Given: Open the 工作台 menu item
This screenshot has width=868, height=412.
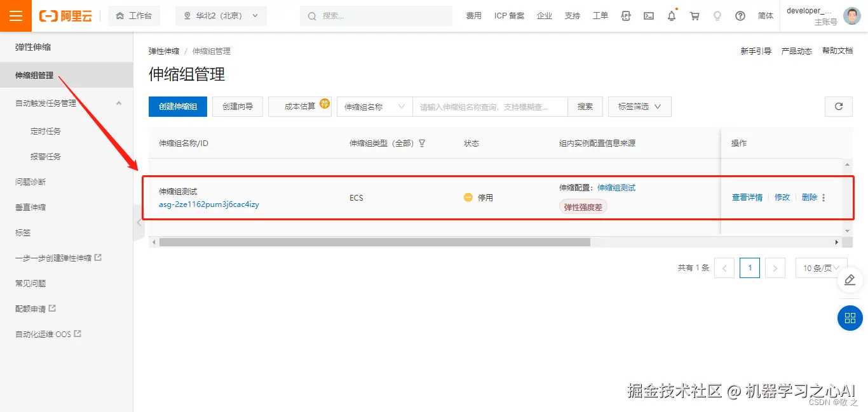Looking at the screenshot, I should (x=134, y=15).
